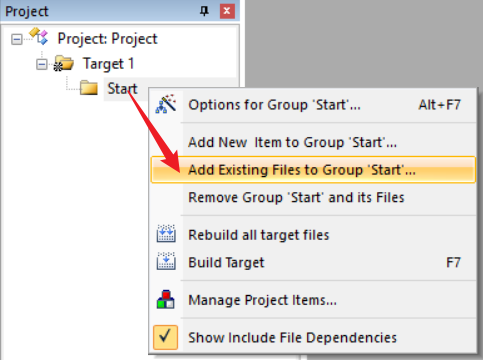Toggle Show Include File Dependencies checkmark
This screenshot has width=483, height=360.
pos(165,337)
